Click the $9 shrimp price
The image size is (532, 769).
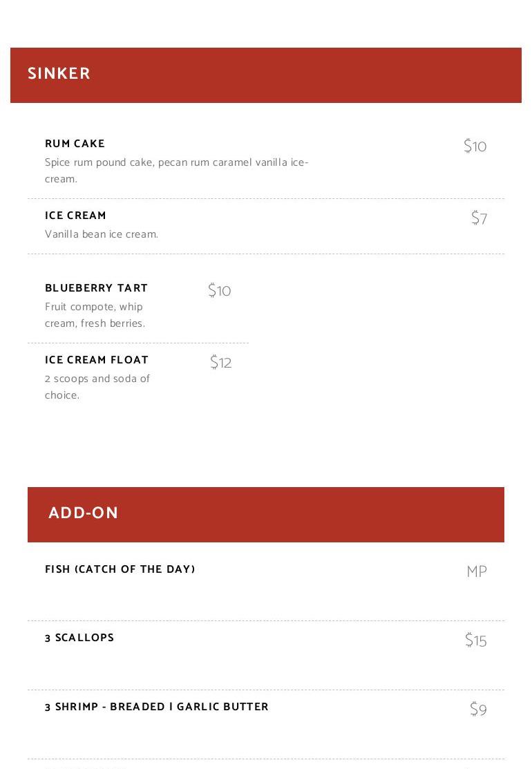(x=478, y=710)
